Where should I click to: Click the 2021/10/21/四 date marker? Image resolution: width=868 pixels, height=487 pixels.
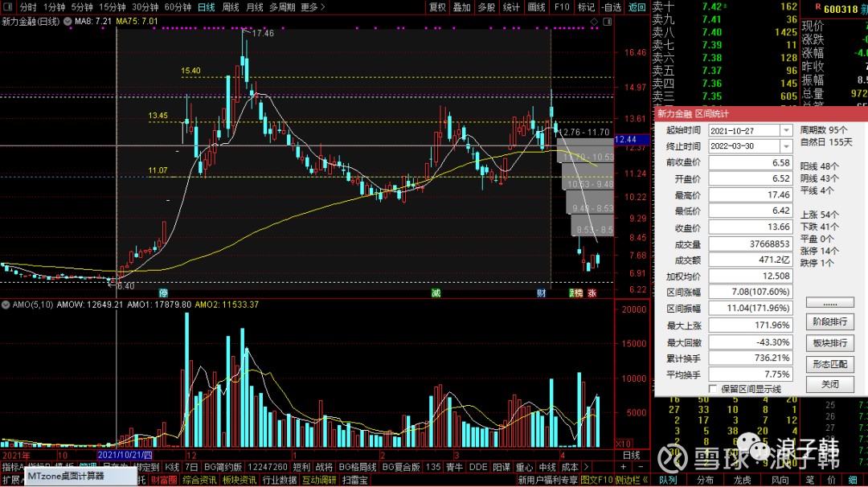(125, 456)
